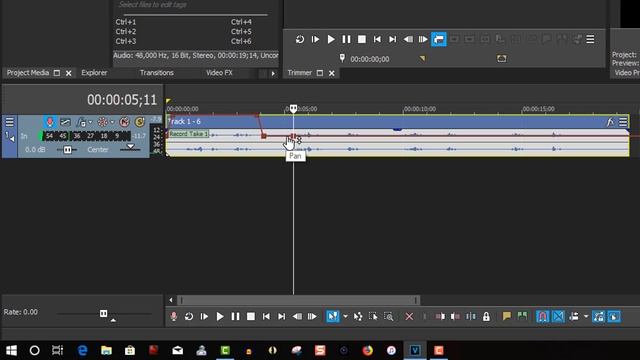
Task: Click the red Delete X button
Action: pyautogui.click(x=409, y=316)
